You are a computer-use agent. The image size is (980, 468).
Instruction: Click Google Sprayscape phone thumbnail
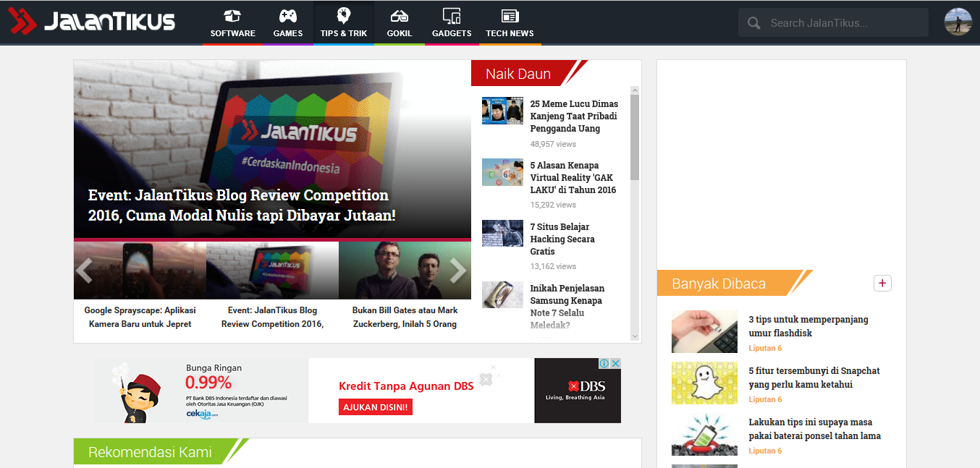(140, 271)
